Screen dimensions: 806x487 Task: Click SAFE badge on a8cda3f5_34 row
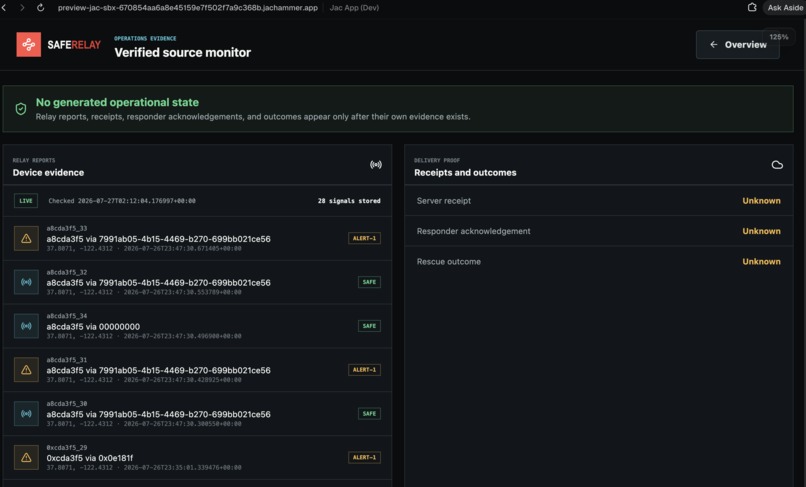[x=369, y=326]
